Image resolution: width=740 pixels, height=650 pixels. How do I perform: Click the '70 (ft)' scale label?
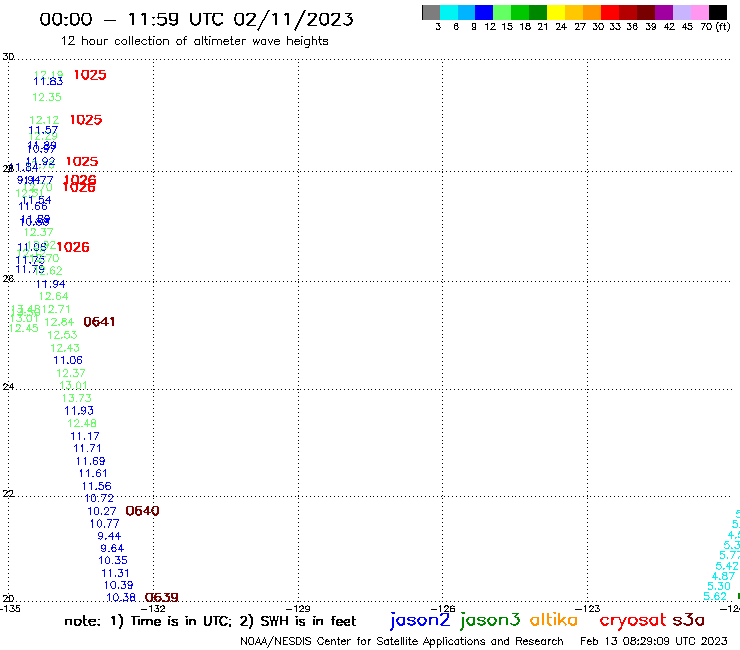(x=715, y=27)
